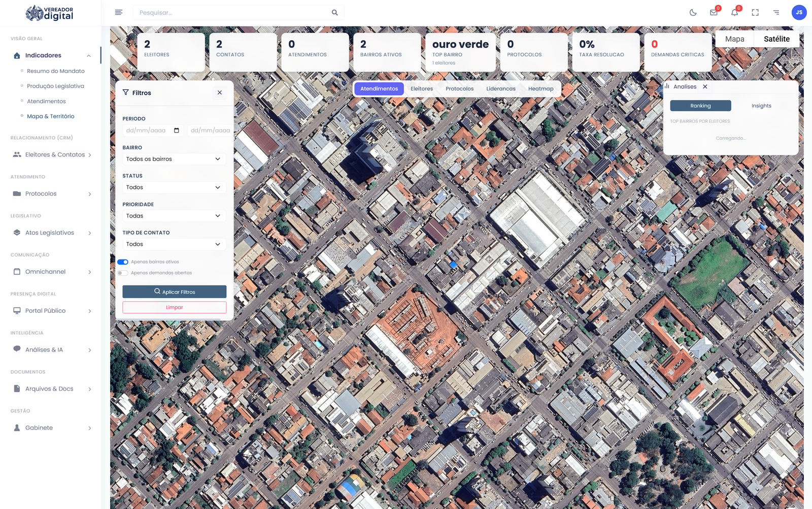Switch to the Heatmap tab
The image size is (812, 509).
[x=540, y=89]
